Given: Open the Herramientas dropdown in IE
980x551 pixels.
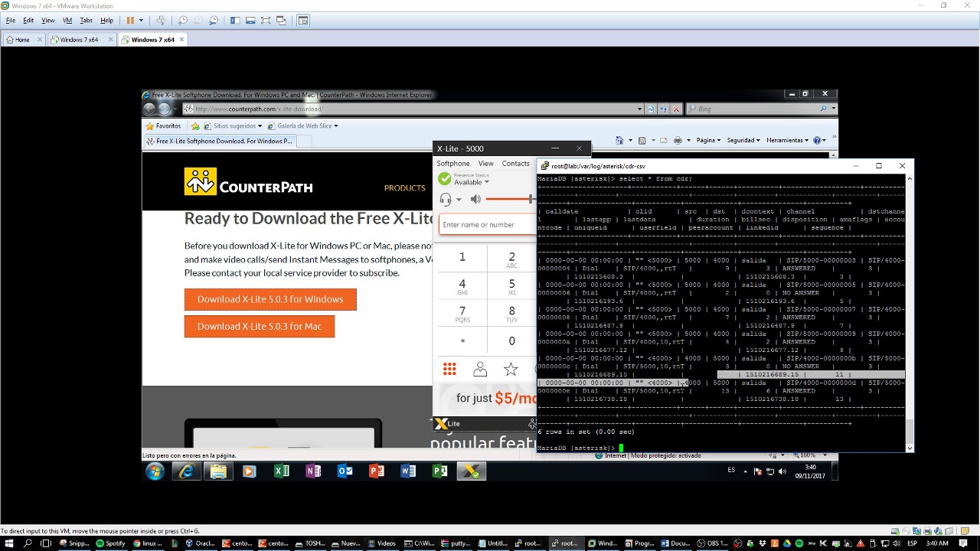Looking at the screenshot, I should click(788, 141).
